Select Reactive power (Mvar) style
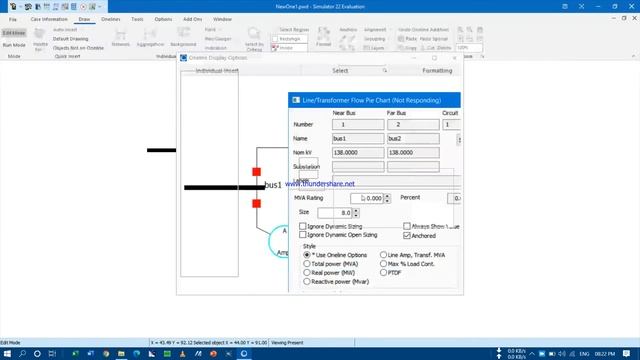Screen dimensions: 640x360 pyautogui.click(x=307, y=282)
